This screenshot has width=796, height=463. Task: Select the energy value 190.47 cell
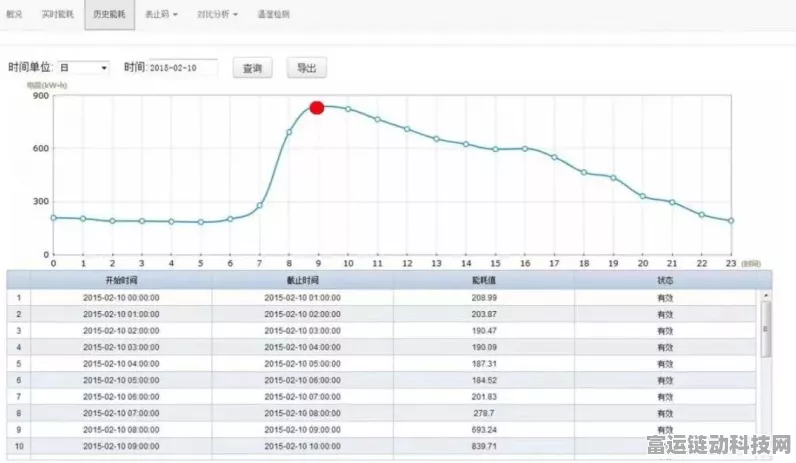click(x=484, y=330)
